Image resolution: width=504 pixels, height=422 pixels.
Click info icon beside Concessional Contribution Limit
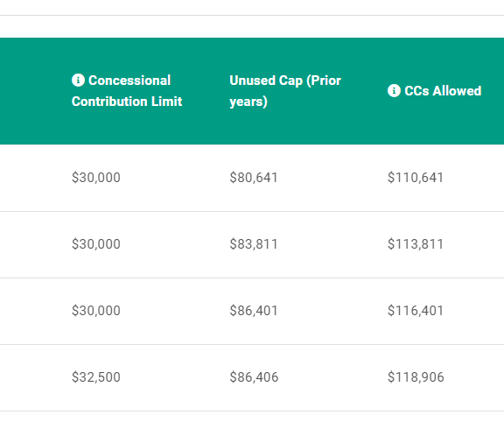tap(78, 80)
